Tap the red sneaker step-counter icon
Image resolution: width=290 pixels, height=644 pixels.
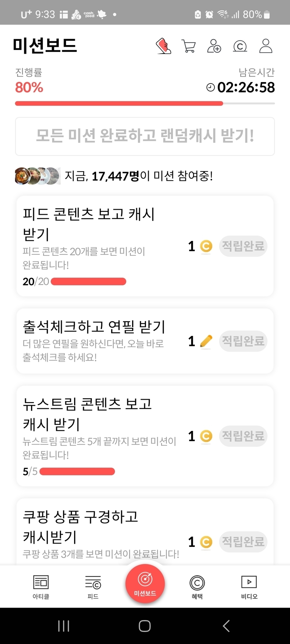pos(164,46)
